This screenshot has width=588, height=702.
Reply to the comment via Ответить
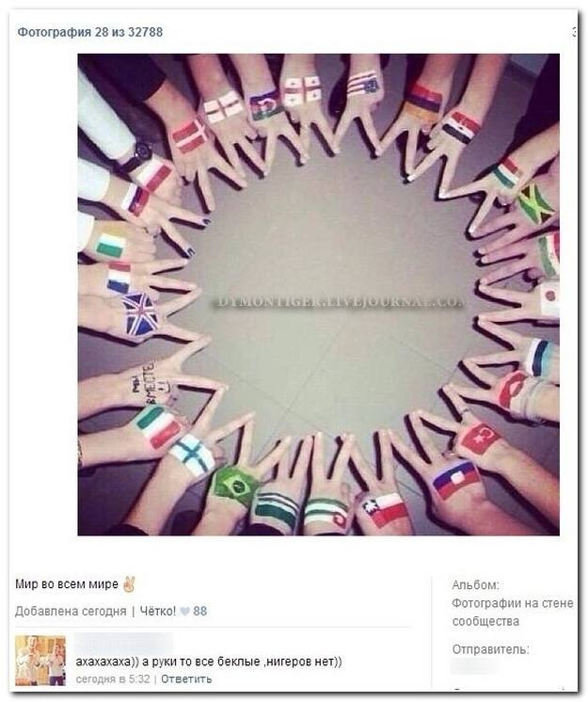click(186, 678)
